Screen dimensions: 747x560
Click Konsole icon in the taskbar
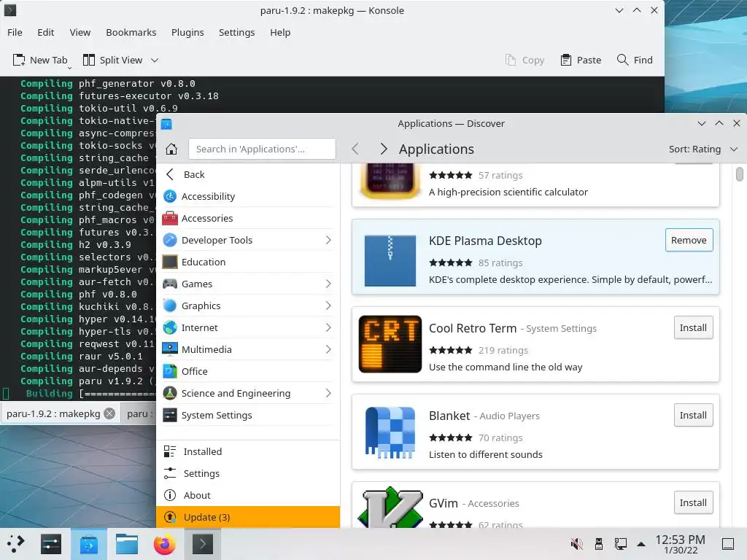[x=203, y=544]
